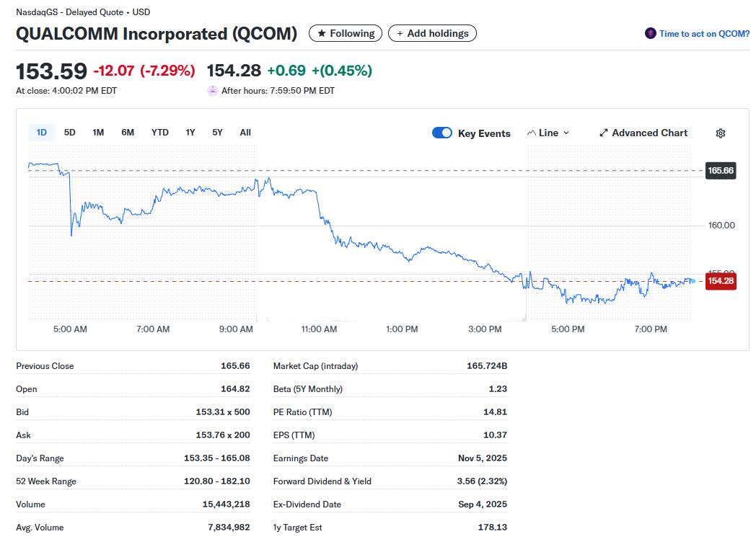Click the expand arrows icon of Advanced Chart
Viewport: 756px width, 542px height.
click(x=603, y=133)
